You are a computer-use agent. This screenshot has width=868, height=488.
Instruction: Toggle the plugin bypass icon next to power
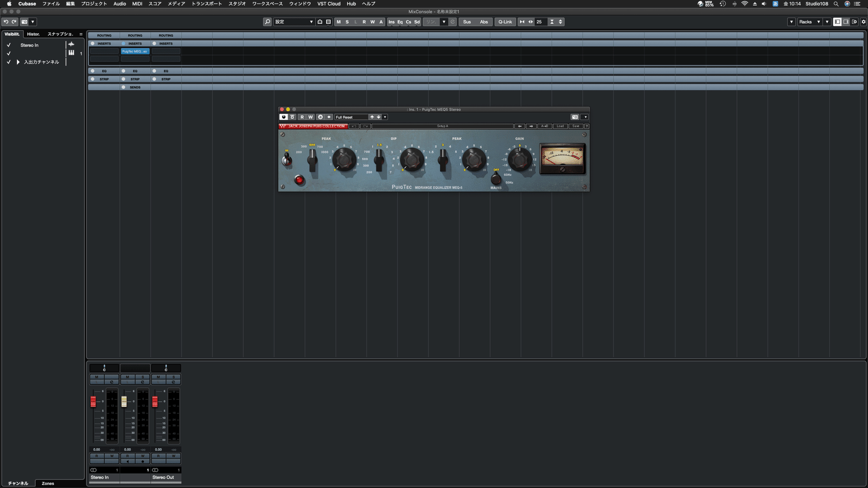[x=292, y=117]
